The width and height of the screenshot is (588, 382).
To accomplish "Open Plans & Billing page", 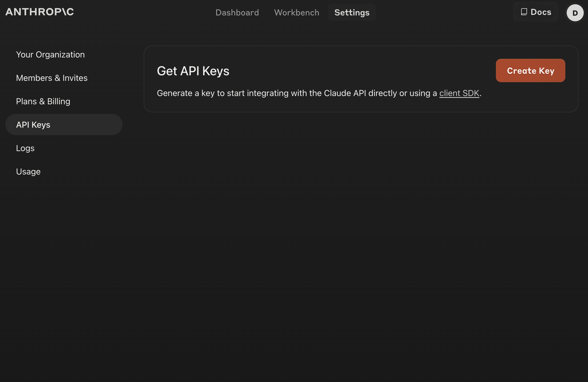I will [x=43, y=101].
